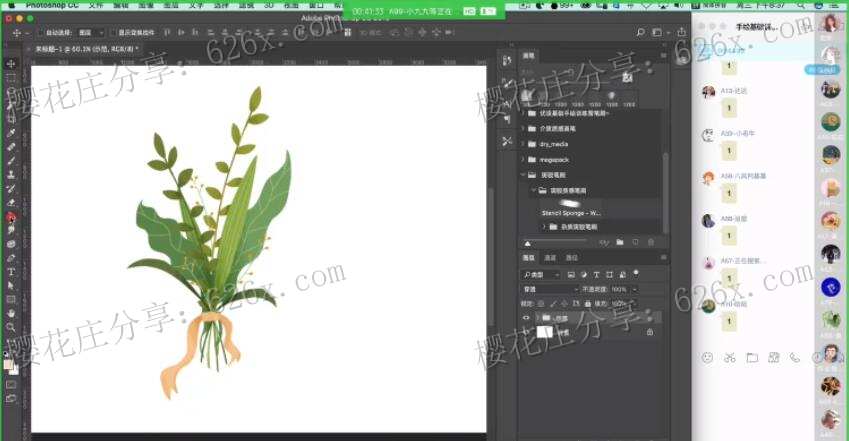Select the Rectangular Marquee tool
The height and width of the screenshot is (441, 849).
pyautogui.click(x=11, y=77)
